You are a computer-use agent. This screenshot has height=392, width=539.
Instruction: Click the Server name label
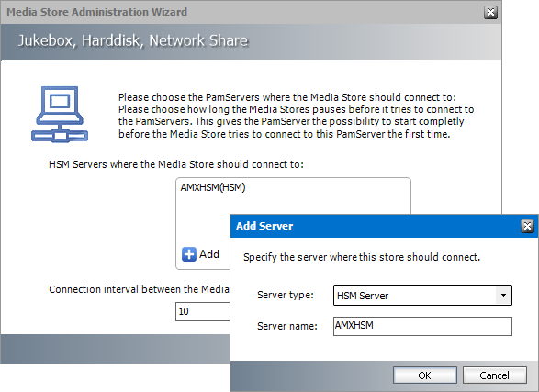pos(287,326)
